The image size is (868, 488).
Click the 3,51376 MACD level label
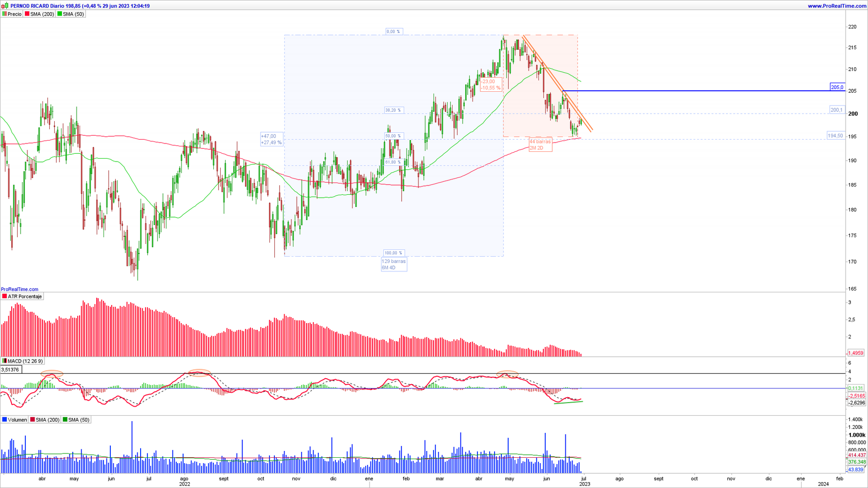tap(11, 370)
